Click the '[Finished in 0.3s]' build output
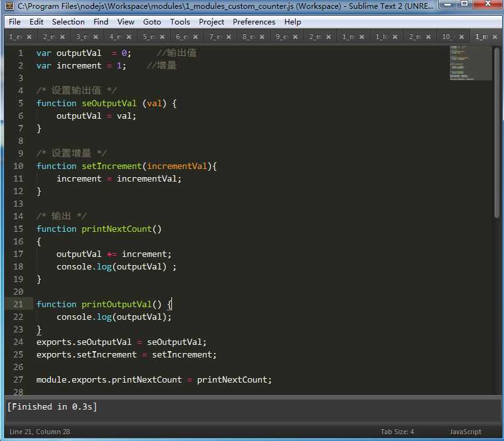504x441 pixels. pyautogui.click(x=52, y=406)
